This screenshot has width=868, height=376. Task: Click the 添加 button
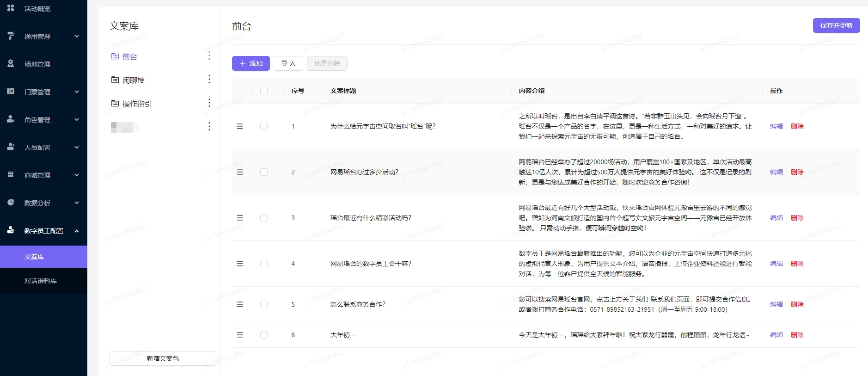[251, 63]
